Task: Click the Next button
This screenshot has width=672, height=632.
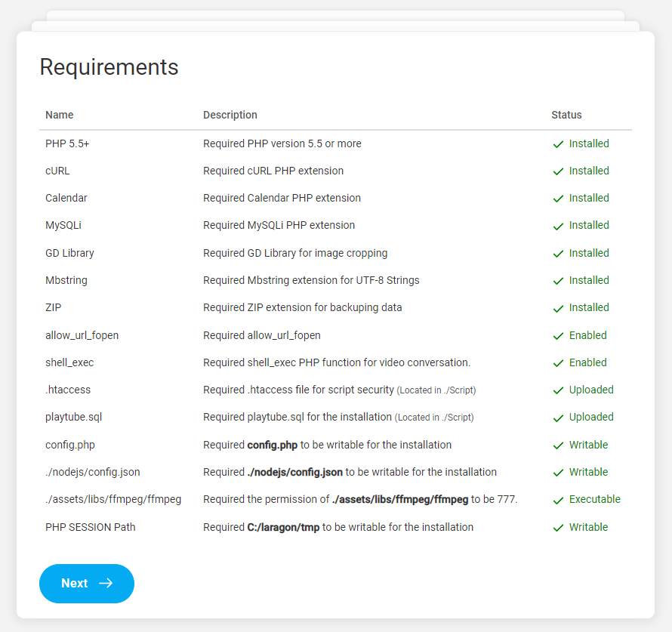Action: [86, 584]
